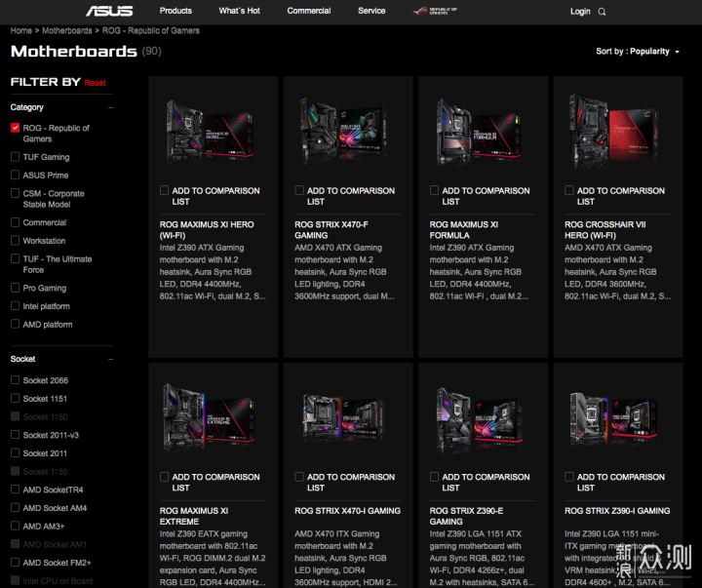
Task: Add STRIX Z390-E GAMING to comparison
Action: [434, 477]
